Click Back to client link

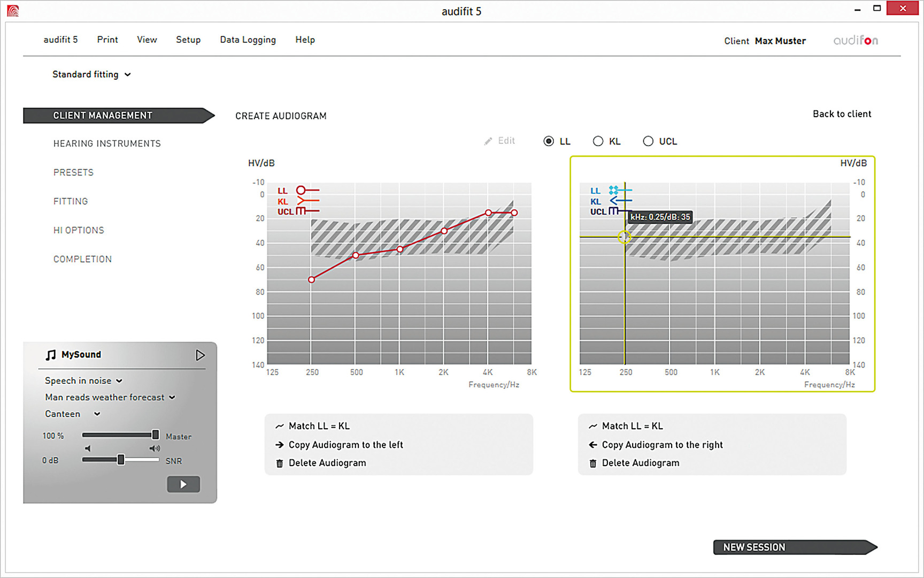tap(842, 114)
